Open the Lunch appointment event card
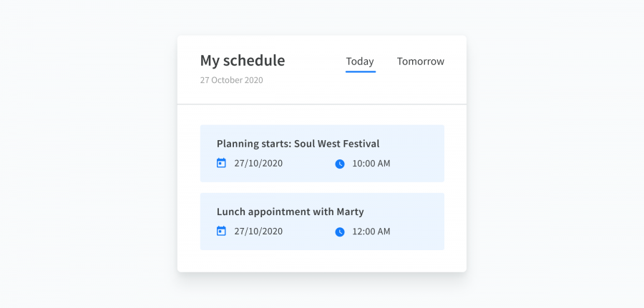644x308 pixels. tap(322, 222)
